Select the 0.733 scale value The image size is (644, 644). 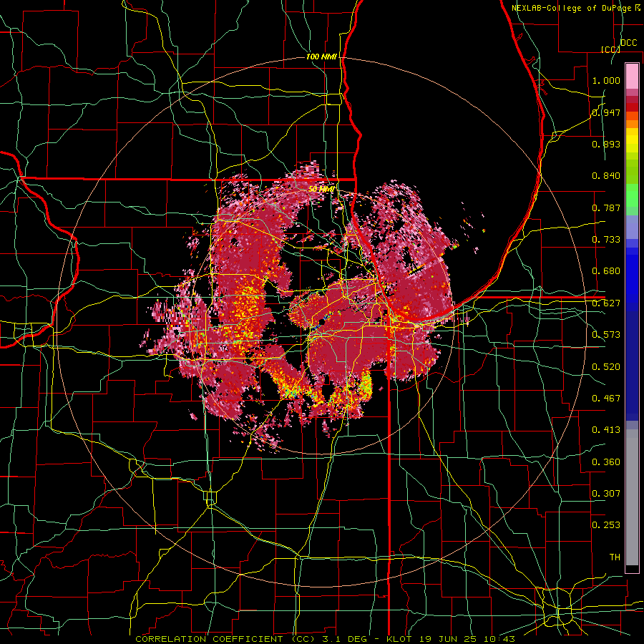606,240
